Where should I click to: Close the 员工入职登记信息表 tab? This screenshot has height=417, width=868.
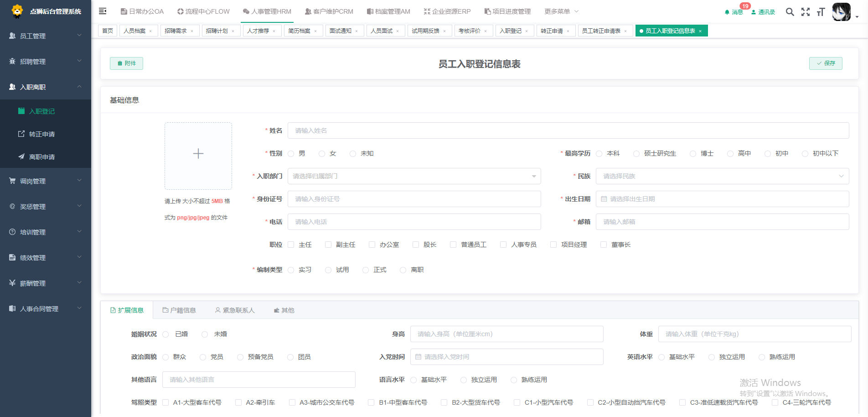(700, 31)
